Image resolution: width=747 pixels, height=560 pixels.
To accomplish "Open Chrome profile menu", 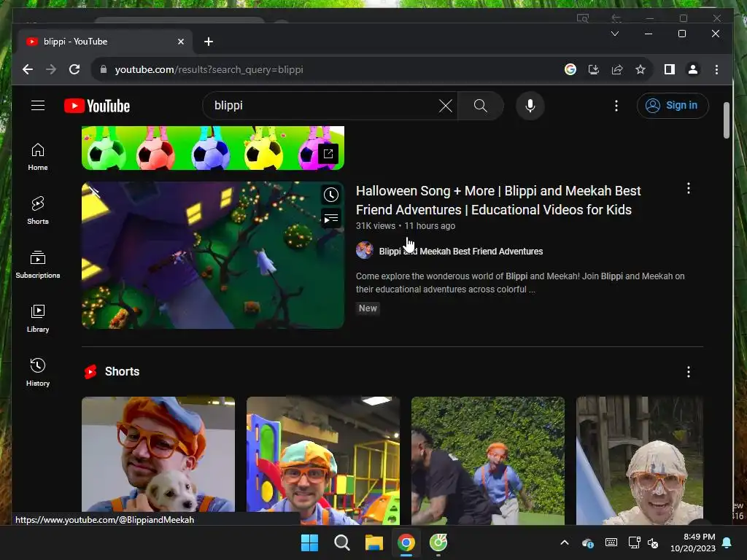I will point(693,69).
